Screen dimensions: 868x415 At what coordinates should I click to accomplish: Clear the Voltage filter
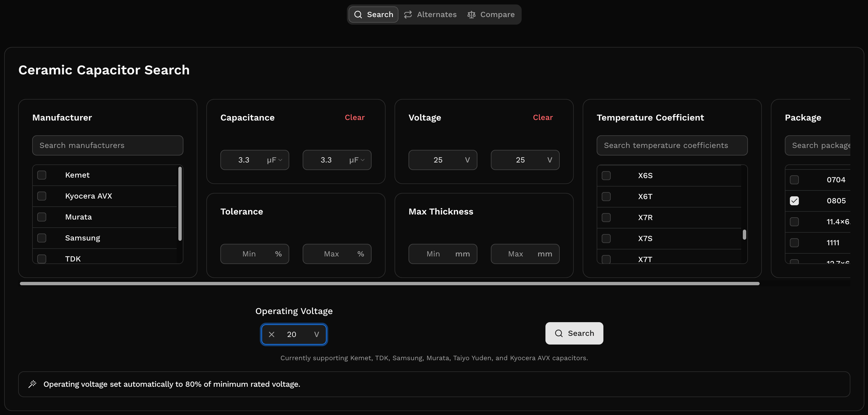pyautogui.click(x=543, y=117)
